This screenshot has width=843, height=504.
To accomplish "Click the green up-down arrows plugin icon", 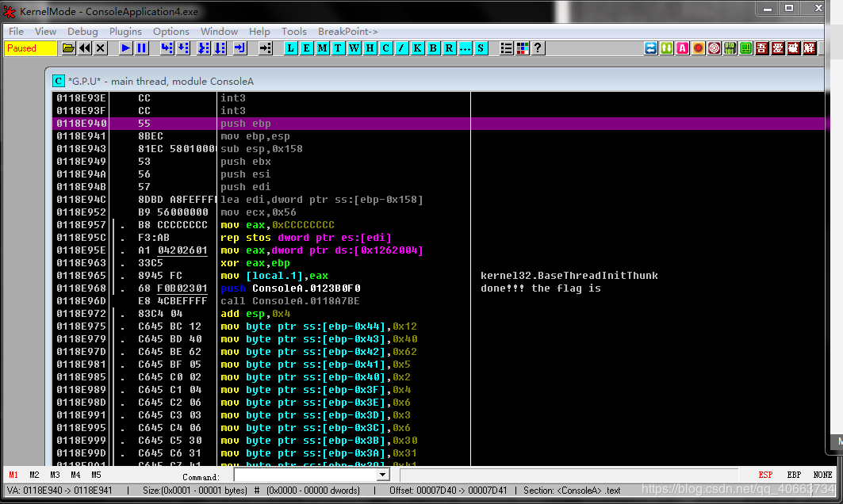I will [x=667, y=48].
